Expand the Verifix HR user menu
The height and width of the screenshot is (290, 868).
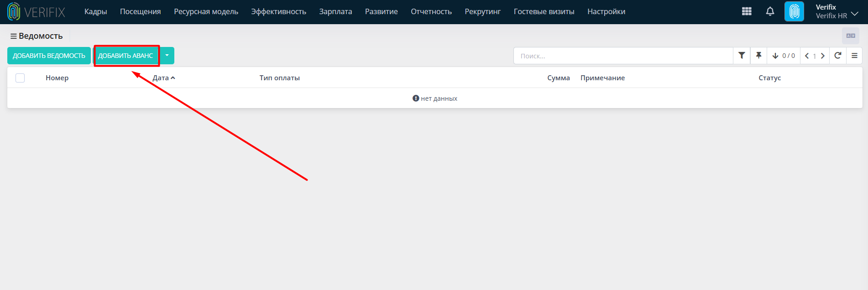point(837,11)
